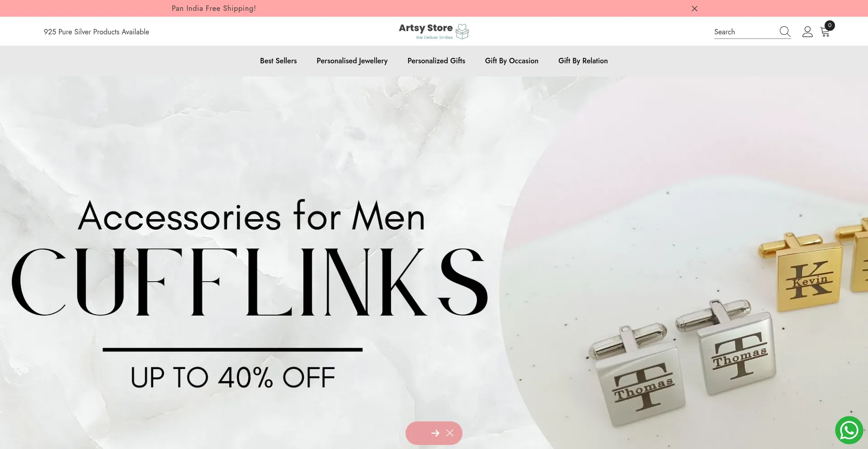Click the Pan India Free Shipping text
The height and width of the screenshot is (449, 868).
point(214,8)
